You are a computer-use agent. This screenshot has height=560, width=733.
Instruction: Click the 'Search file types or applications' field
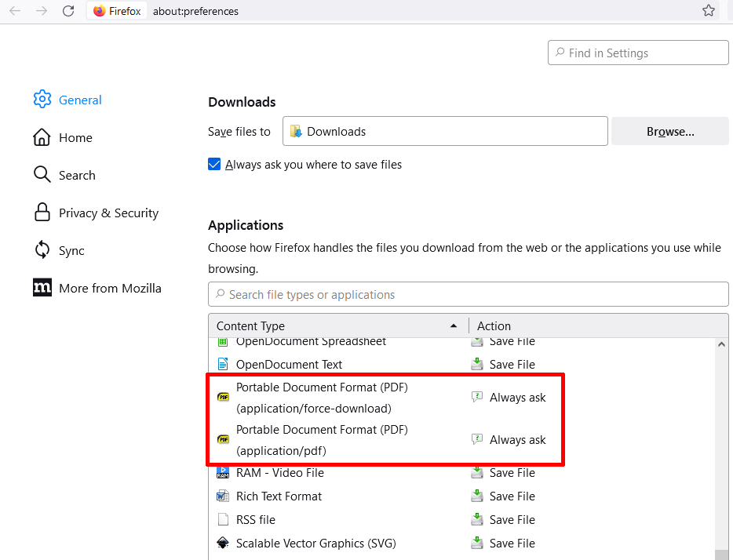(x=468, y=294)
